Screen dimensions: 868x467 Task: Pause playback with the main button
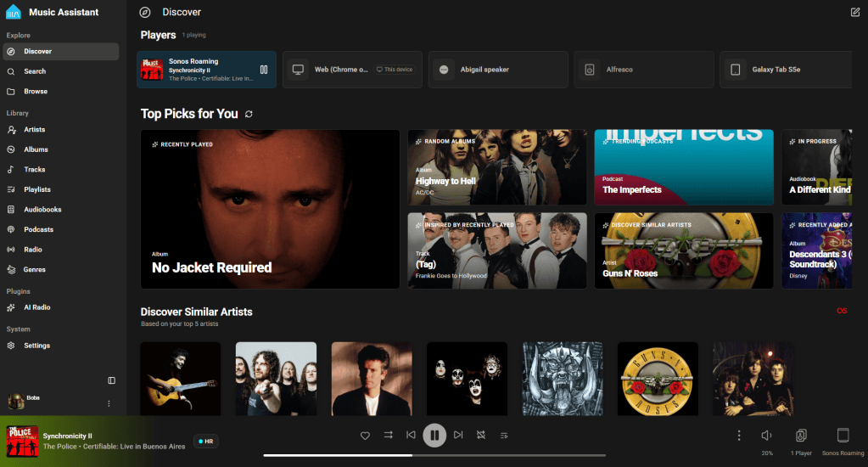coord(434,436)
